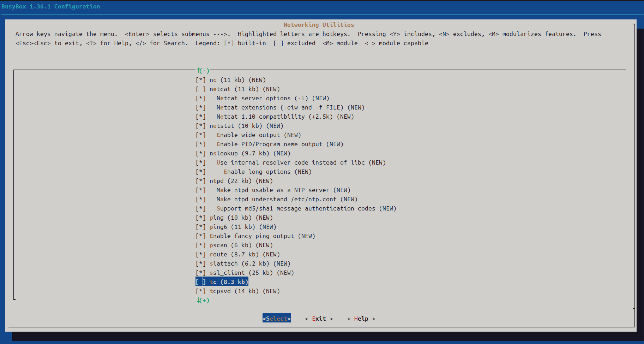Image resolution: width=644 pixels, height=344 pixels.
Task: Check the unchecked tc (8.3 kb) box
Action: (x=200, y=282)
